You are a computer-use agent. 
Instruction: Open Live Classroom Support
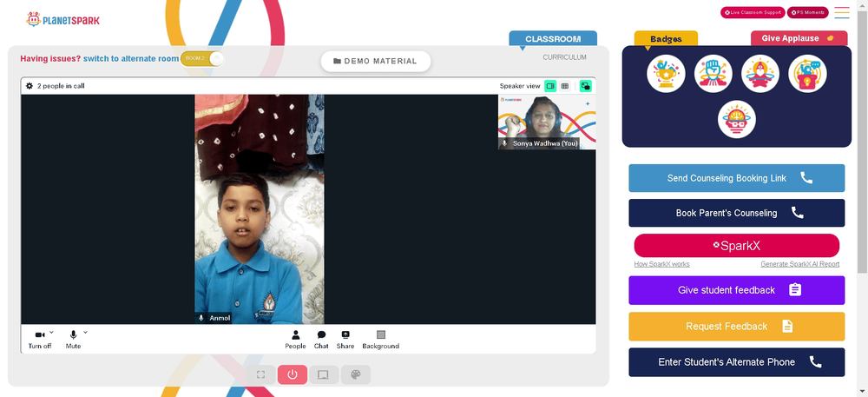(x=753, y=12)
